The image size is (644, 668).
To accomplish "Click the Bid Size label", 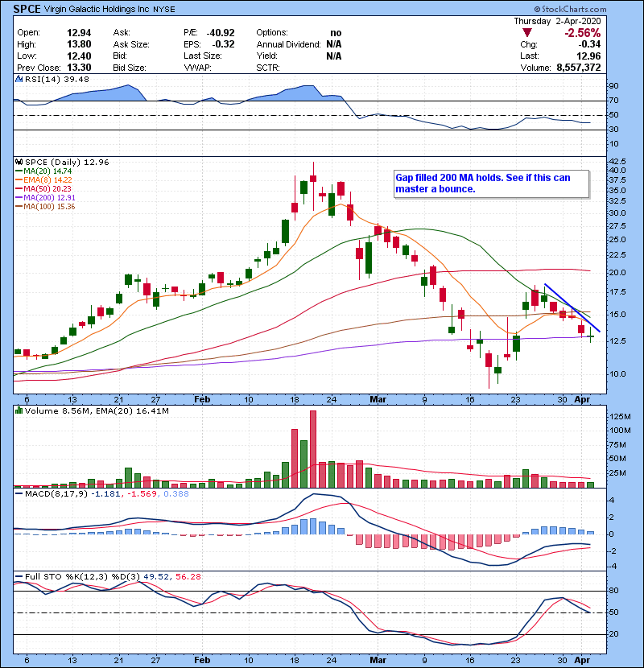I will coord(130,68).
